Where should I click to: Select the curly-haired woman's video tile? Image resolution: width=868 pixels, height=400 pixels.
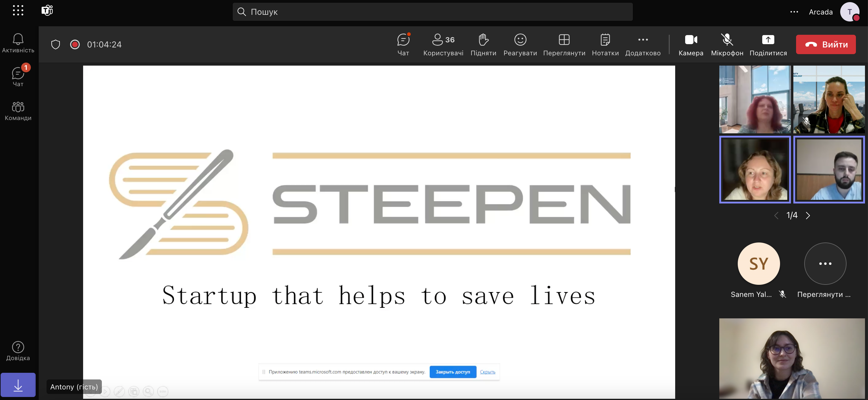pos(755,170)
